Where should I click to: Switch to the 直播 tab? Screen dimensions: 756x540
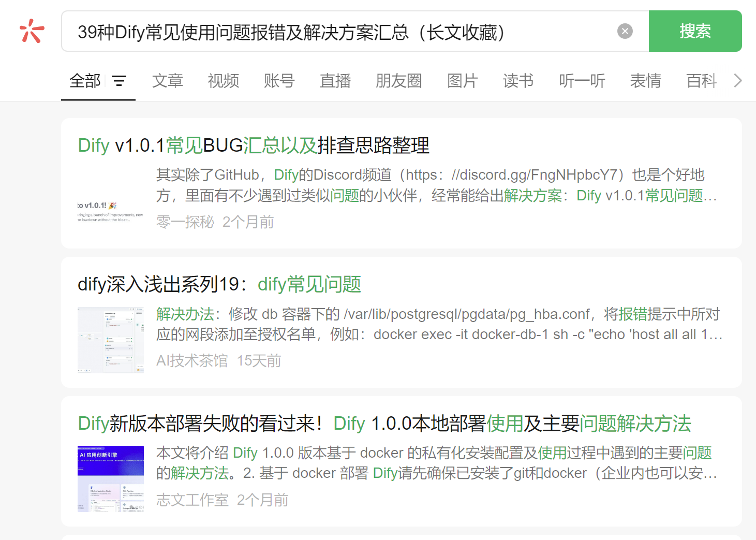(x=335, y=81)
